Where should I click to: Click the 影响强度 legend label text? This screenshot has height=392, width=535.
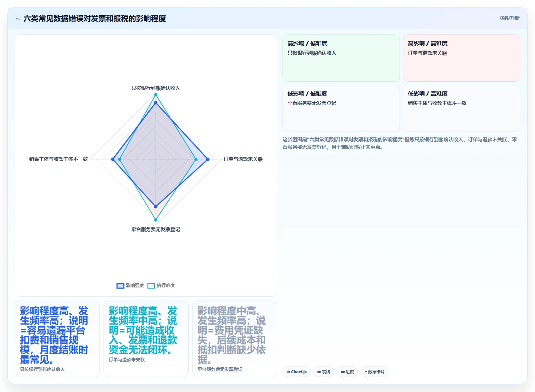pyautogui.click(x=135, y=286)
